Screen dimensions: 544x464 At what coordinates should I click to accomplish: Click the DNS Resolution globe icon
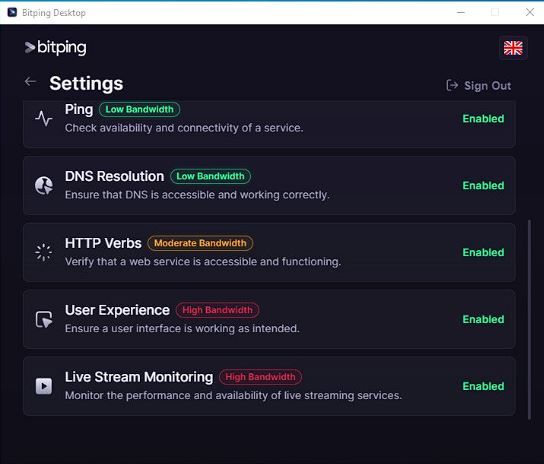coord(44,185)
